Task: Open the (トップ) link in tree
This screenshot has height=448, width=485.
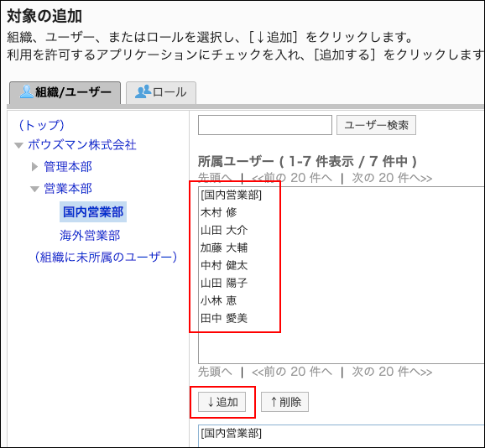Action: pyautogui.click(x=41, y=125)
